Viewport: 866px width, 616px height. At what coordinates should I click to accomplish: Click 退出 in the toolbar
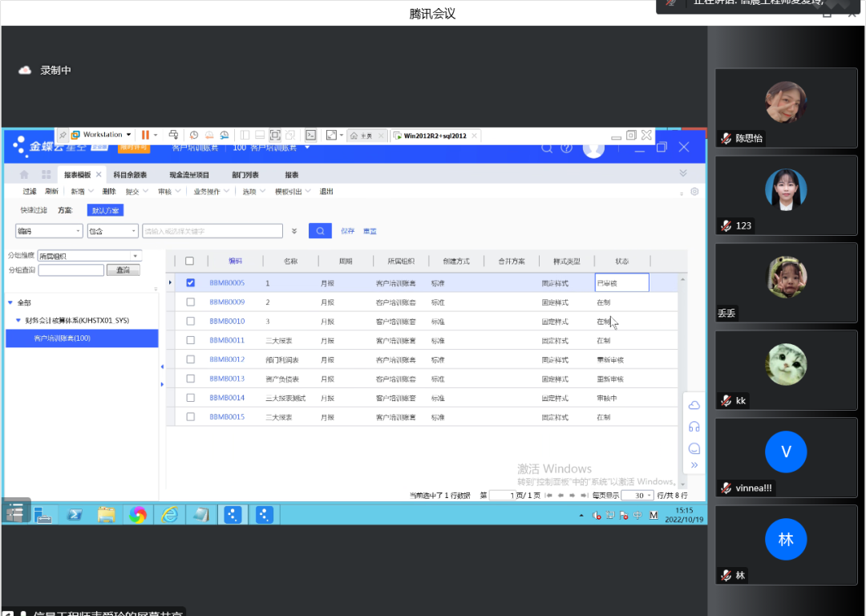(326, 191)
